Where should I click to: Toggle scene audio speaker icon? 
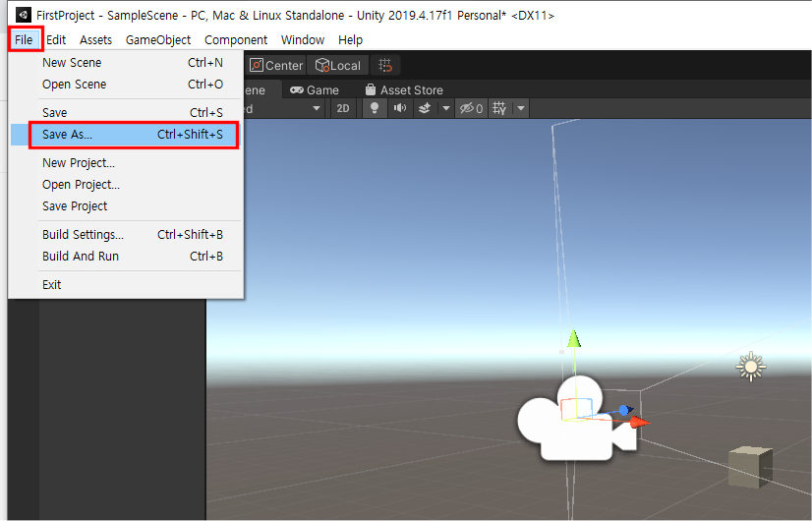(400, 109)
